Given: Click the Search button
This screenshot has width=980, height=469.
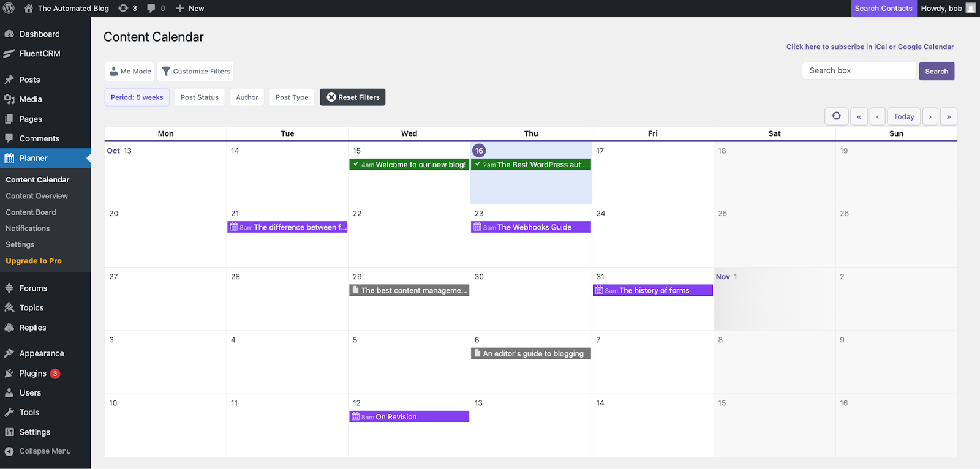Looking at the screenshot, I should coord(937,71).
